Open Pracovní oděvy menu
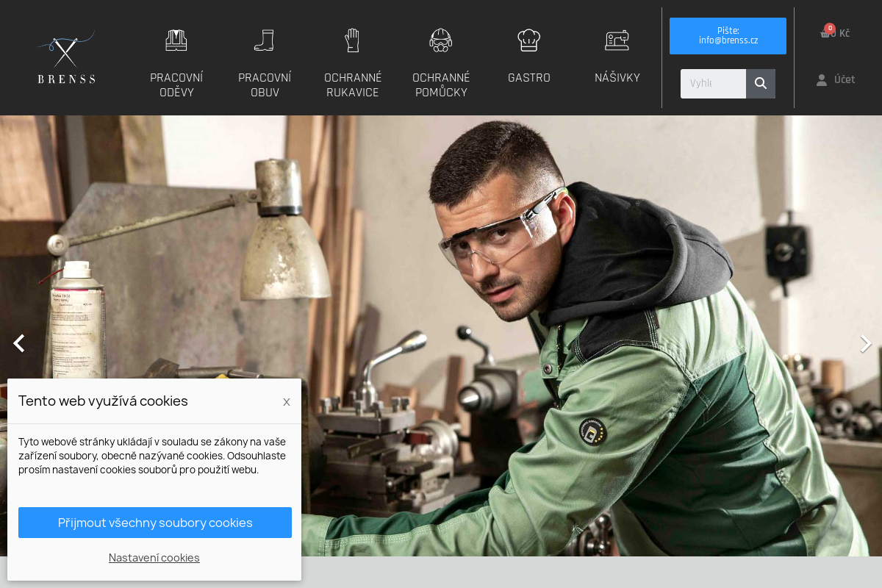The image size is (882, 588). pyautogui.click(x=176, y=85)
